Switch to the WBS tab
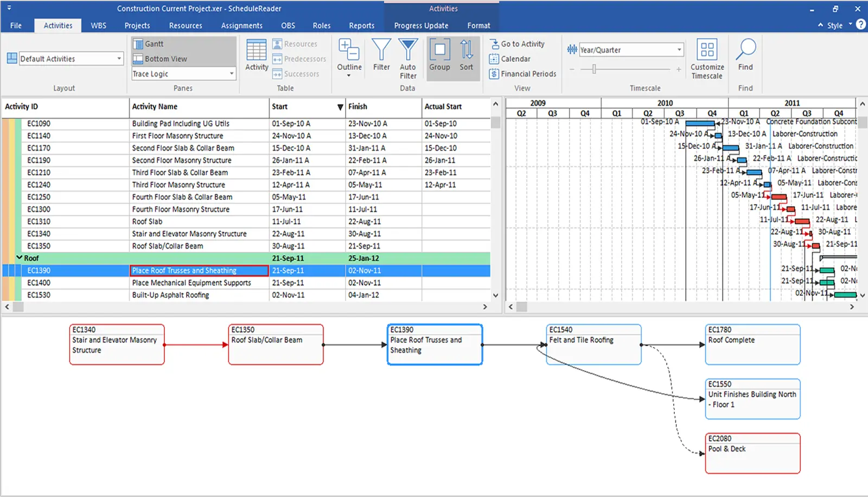Image resolution: width=868 pixels, height=497 pixels. 98,25
